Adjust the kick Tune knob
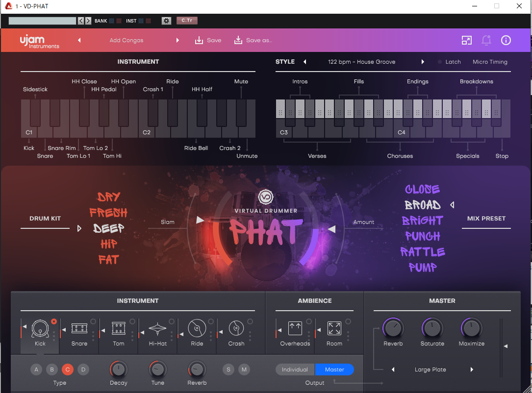 [x=158, y=369]
